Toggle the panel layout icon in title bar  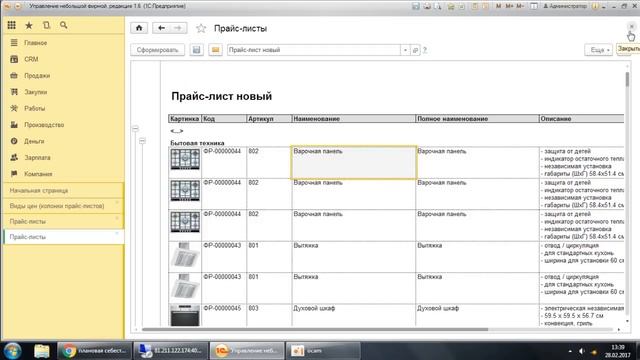click(533, 6)
